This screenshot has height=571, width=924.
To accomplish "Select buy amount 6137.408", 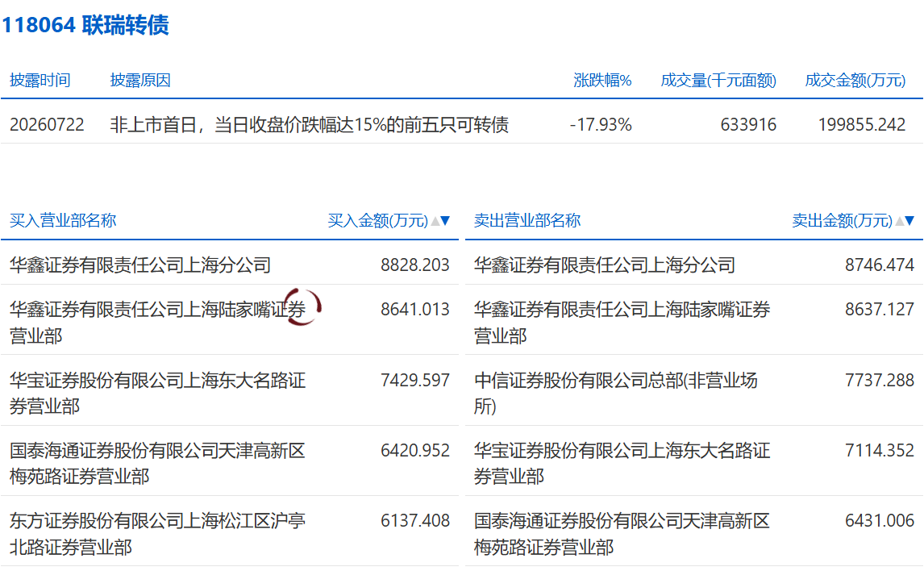I will click(x=415, y=520).
